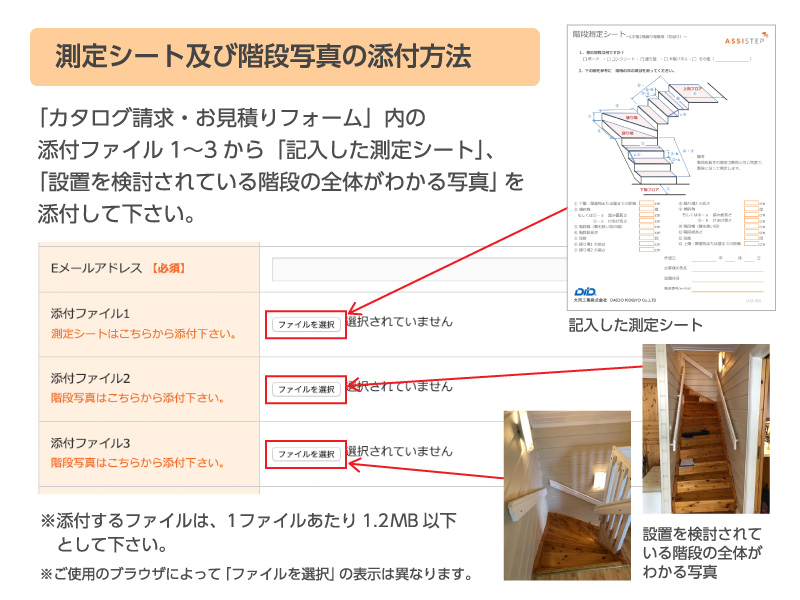Click the file select button for 添付ファイル2
The image size is (800, 600).
pos(306,389)
